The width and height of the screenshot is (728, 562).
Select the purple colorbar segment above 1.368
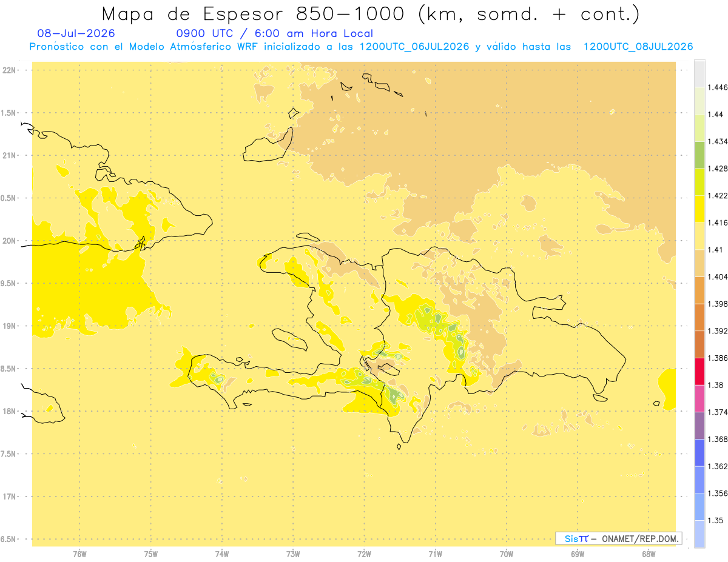(699, 425)
